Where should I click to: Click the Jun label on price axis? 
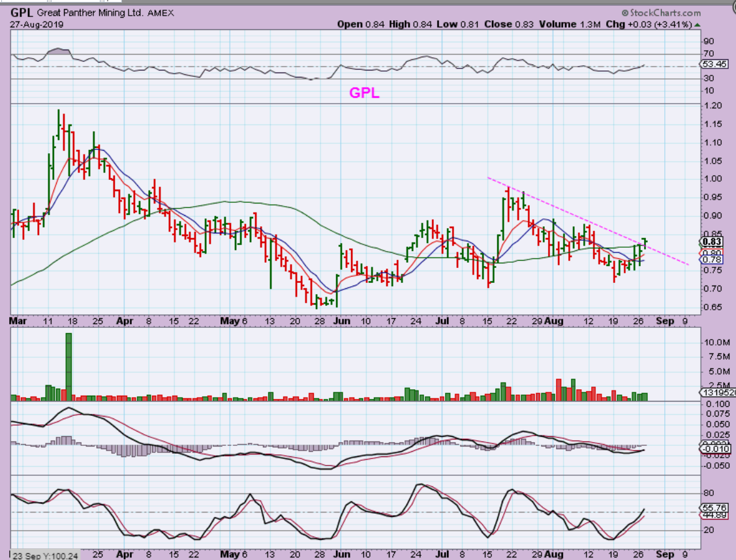pos(341,321)
